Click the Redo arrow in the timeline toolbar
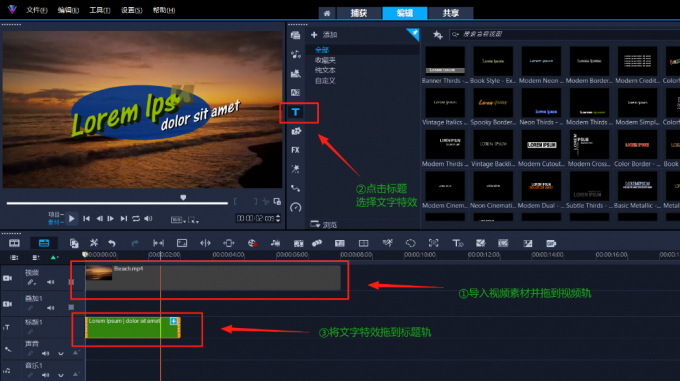Viewport: 680px width, 381px height. (135, 243)
